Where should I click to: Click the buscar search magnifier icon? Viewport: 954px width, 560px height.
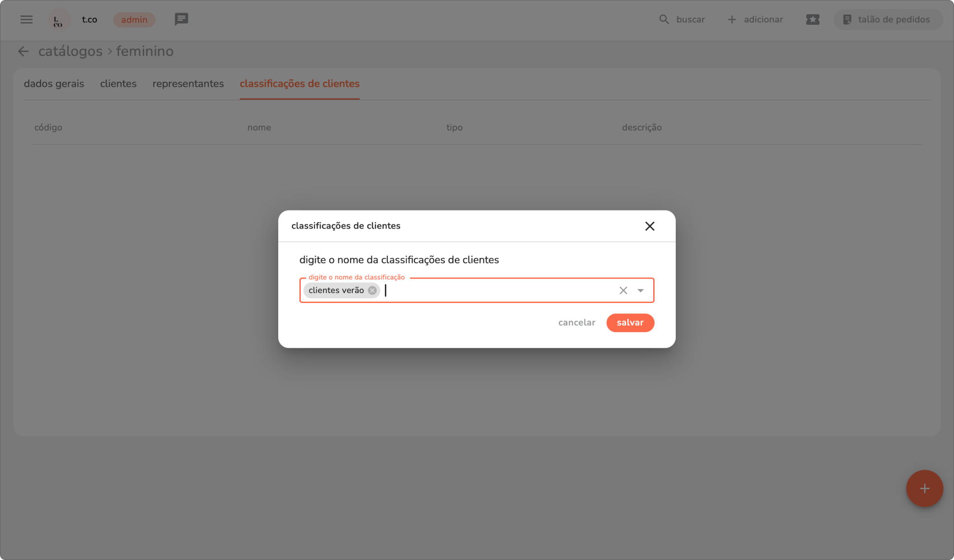coord(664,19)
